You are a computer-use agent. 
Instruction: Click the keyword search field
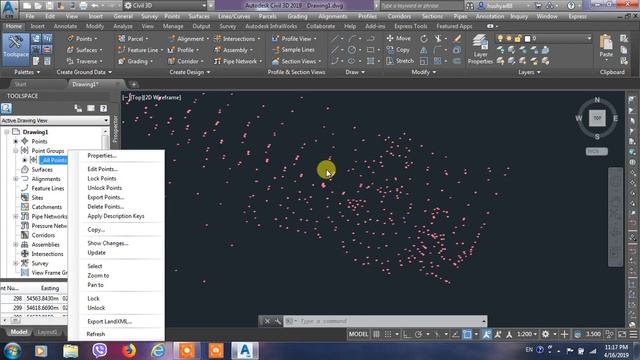(x=422, y=6)
